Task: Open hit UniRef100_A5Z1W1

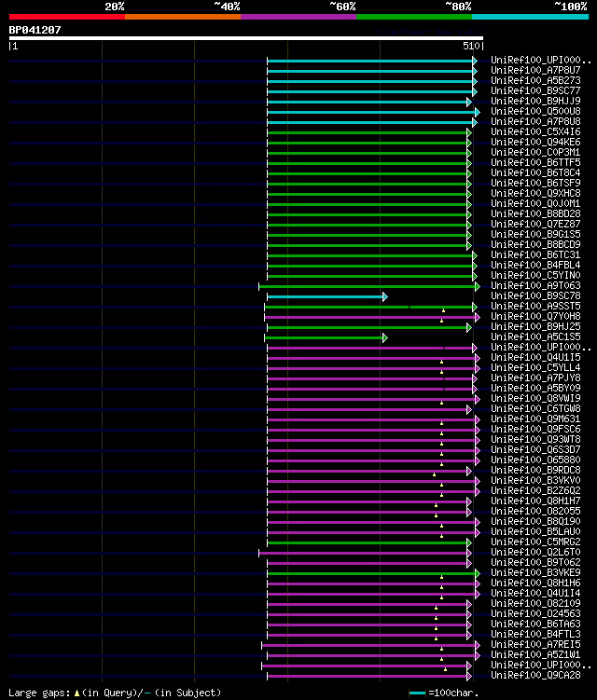Action: (535, 655)
